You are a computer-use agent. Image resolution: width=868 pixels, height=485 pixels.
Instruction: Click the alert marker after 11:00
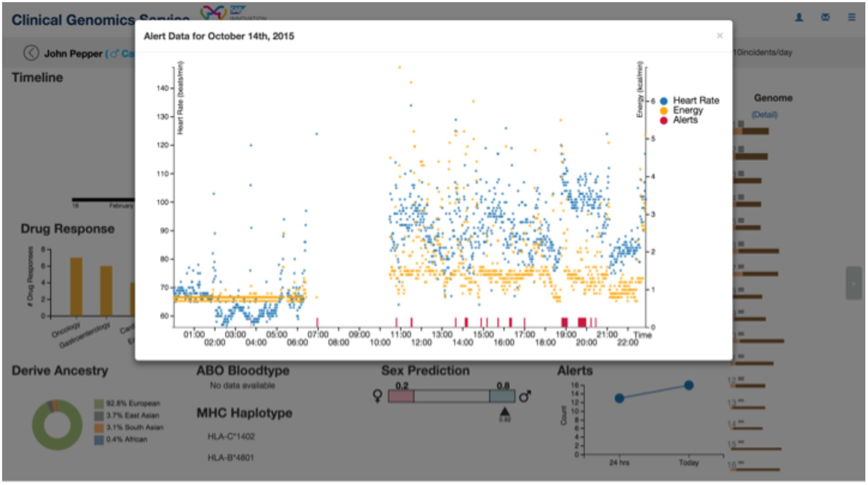coord(411,322)
